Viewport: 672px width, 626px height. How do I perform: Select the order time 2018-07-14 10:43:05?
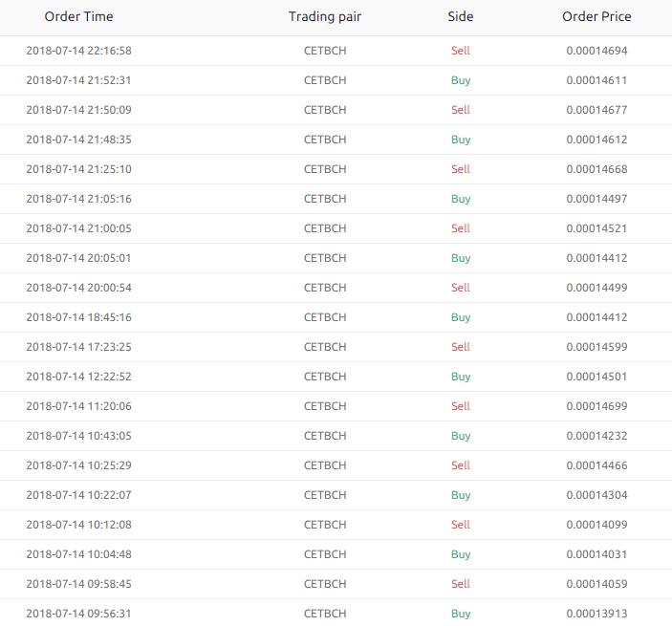pyautogui.click(x=78, y=436)
